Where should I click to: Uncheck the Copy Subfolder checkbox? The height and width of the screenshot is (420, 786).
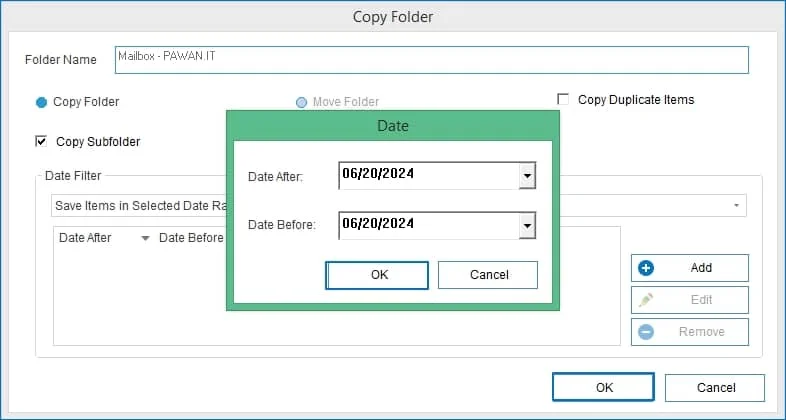pos(41,141)
